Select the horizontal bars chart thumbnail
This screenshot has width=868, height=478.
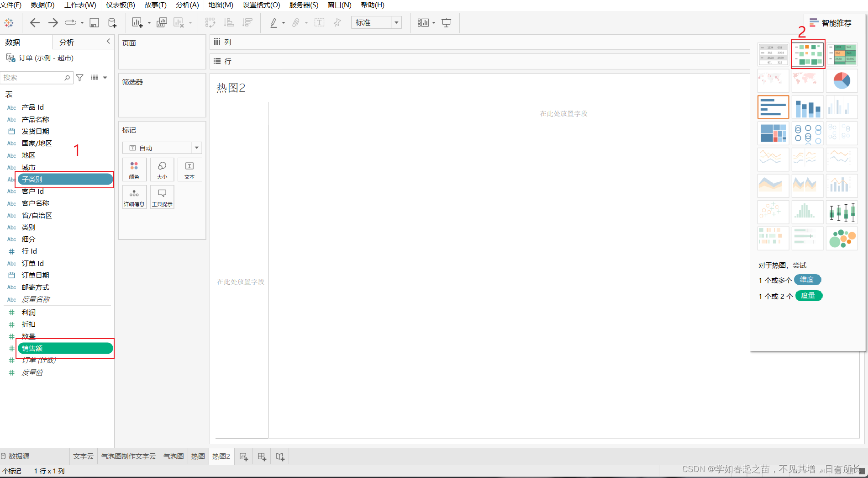coord(773,107)
